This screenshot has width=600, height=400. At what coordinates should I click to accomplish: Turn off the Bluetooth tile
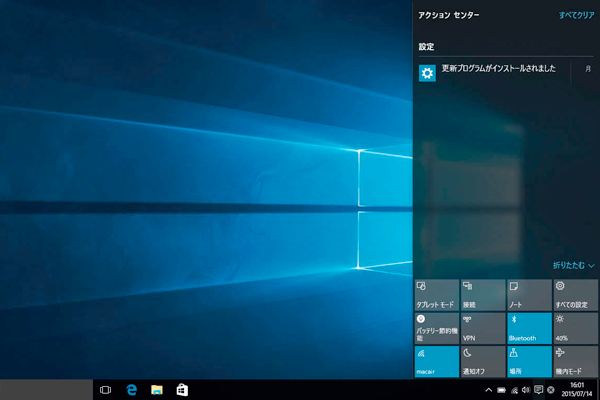529,328
